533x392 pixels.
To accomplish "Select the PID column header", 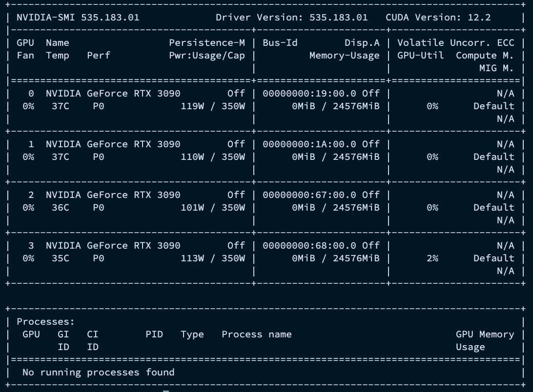I will click(x=154, y=334).
